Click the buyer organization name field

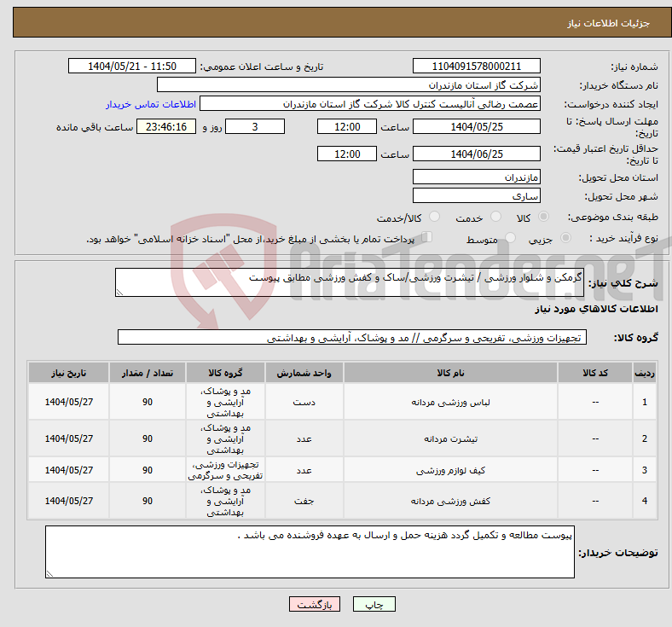(349, 84)
